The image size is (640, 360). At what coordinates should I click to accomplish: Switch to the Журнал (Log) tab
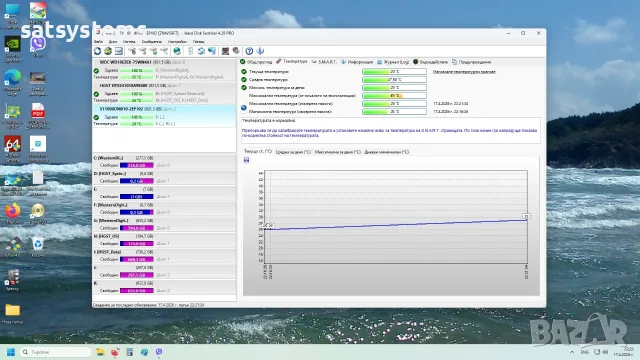(x=393, y=62)
